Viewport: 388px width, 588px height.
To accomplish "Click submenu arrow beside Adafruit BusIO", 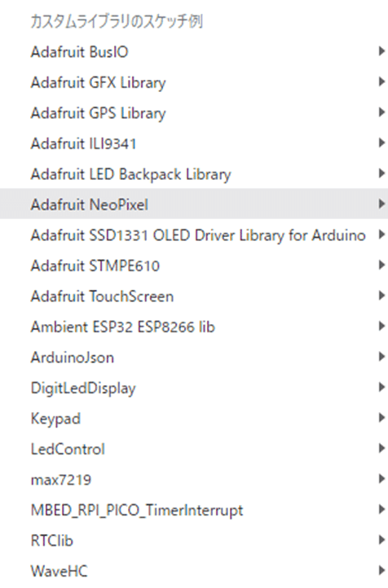I will point(381,51).
